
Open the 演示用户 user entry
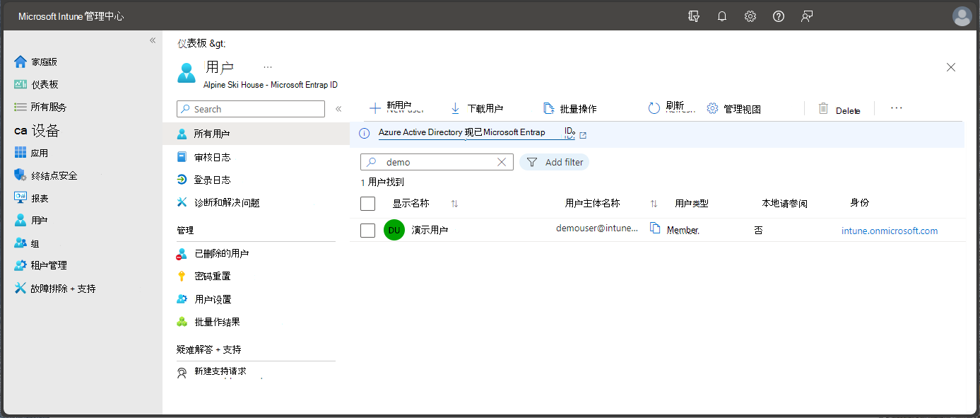[x=430, y=230]
